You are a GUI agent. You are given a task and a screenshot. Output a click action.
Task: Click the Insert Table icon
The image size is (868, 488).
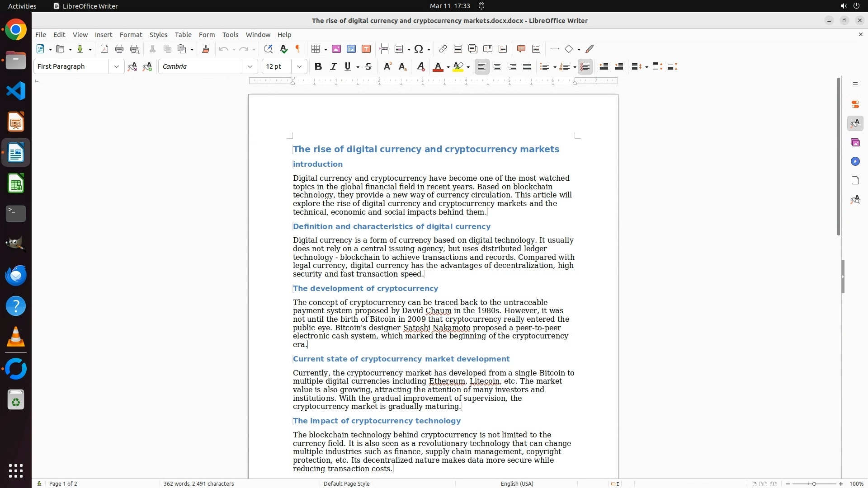pos(316,49)
